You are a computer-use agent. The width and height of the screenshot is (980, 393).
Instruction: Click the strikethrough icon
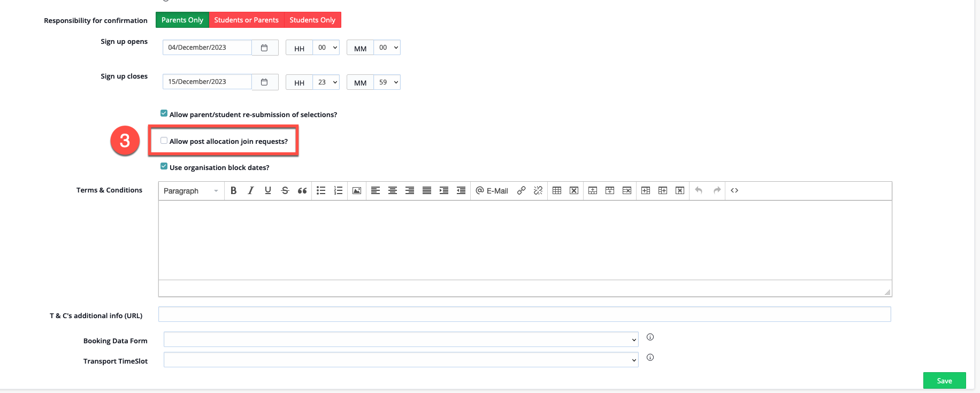click(285, 191)
